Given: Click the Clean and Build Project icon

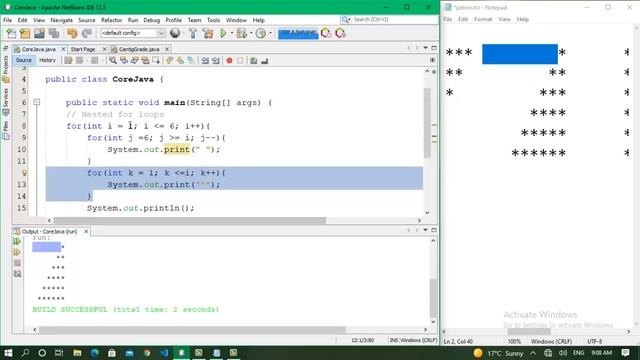Looking at the screenshot, I should coord(208,33).
